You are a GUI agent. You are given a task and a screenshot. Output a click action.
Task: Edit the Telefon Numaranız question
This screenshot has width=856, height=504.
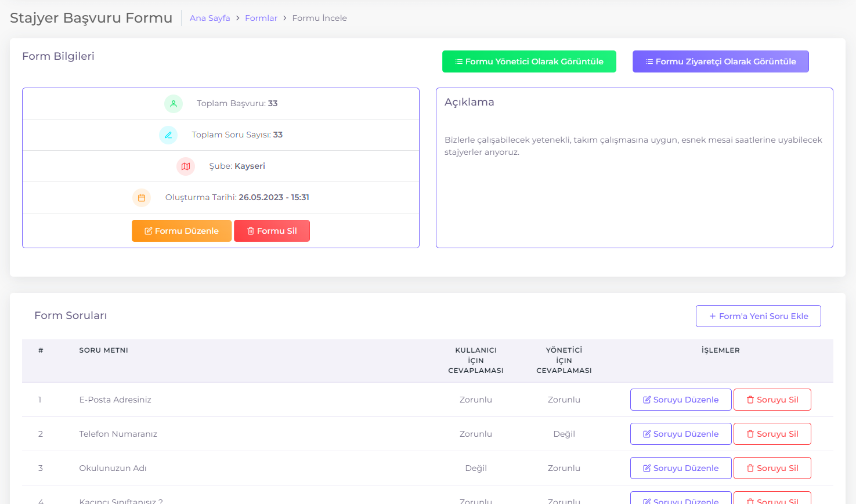[x=680, y=434]
